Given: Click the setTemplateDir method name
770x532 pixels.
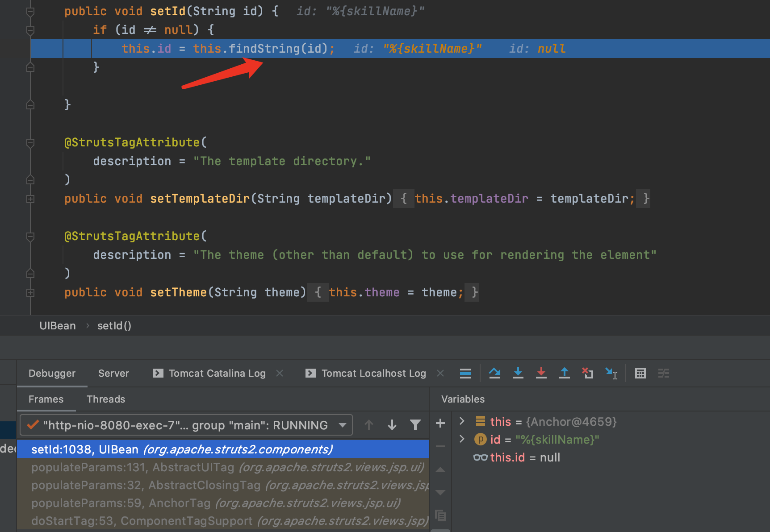Looking at the screenshot, I should tap(200, 199).
